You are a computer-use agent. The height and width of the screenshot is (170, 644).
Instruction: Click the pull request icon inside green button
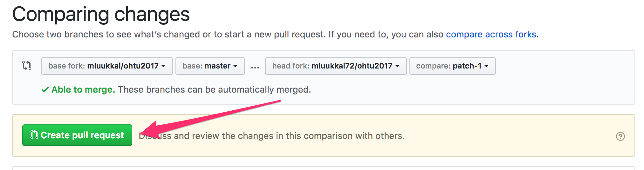tap(34, 135)
